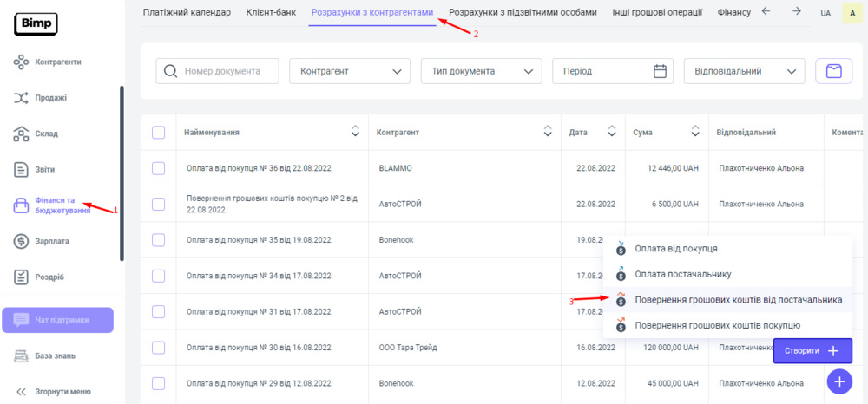Open the Тип документа dropdown
This screenshot has height=404, width=868.
point(481,71)
